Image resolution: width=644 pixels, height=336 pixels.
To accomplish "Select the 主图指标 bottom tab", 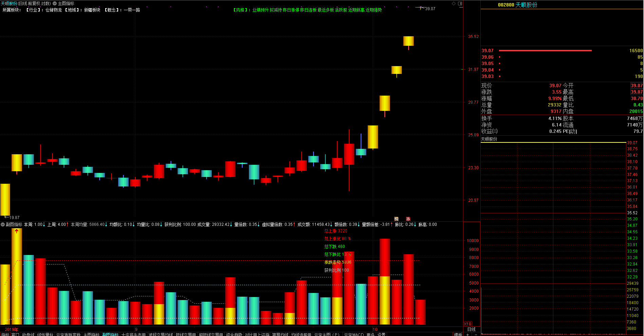I will point(91,334).
